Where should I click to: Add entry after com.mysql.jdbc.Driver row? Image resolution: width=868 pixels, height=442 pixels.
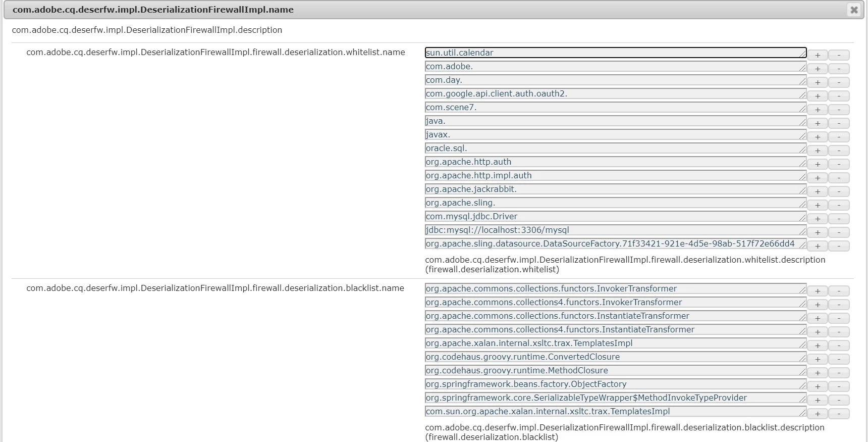(818, 219)
